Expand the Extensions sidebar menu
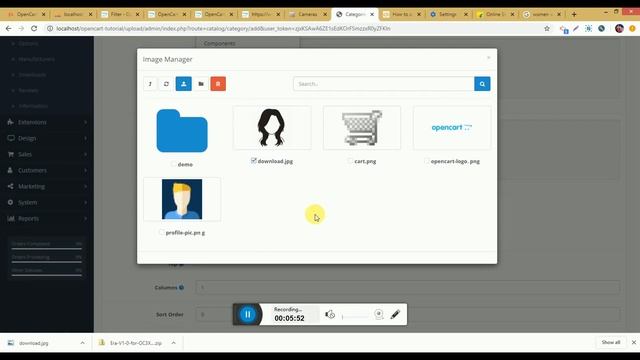Screen dimensions: 640x360 point(47,122)
